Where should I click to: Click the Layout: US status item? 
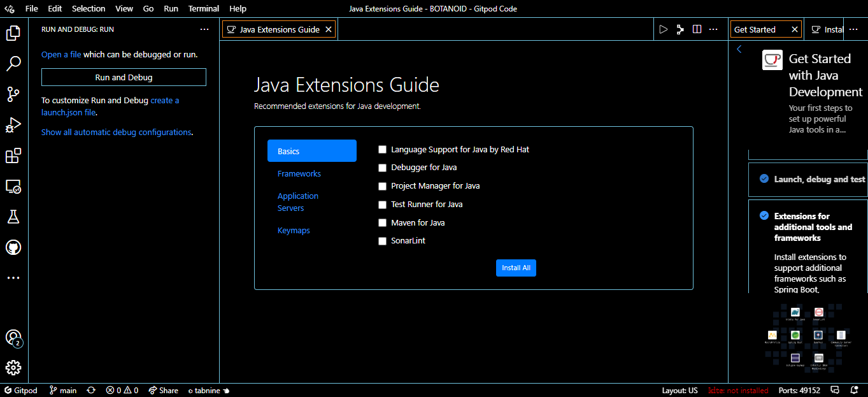(680, 391)
